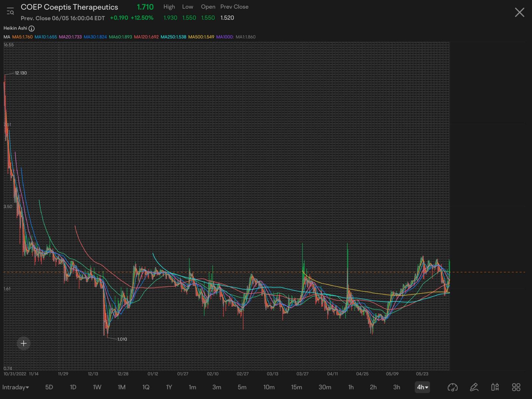Viewport: 532px width, 399px height.
Task: Choose the 1h interval
Action: click(x=351, y=387)
